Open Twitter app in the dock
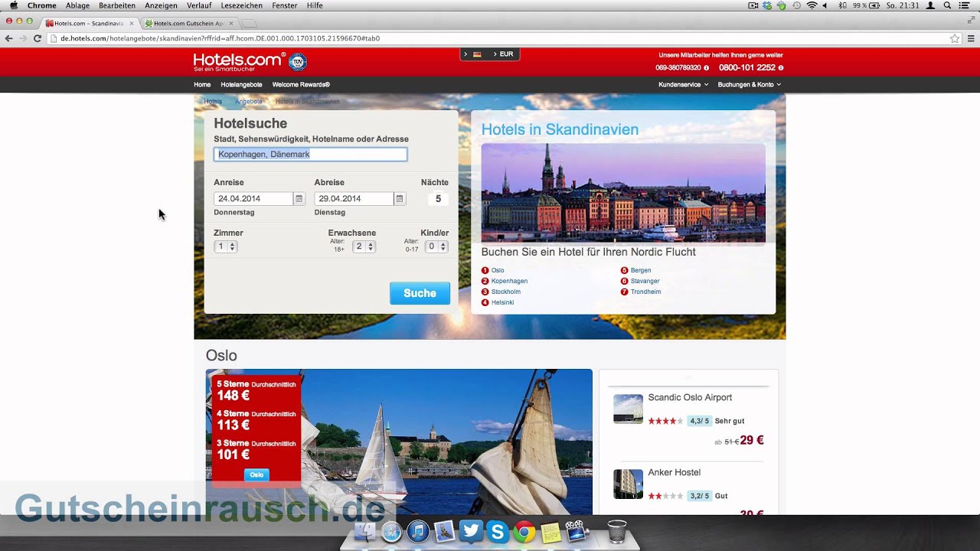 coord(471,531)
